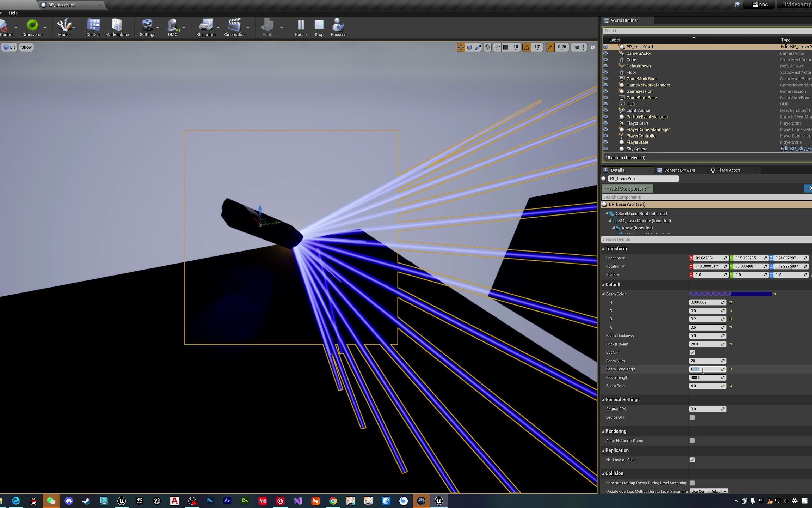The width and height of the screenshot is (812, 508).
Task: Hide the CameraActor with its eye icon
Action: pos(605,53)
